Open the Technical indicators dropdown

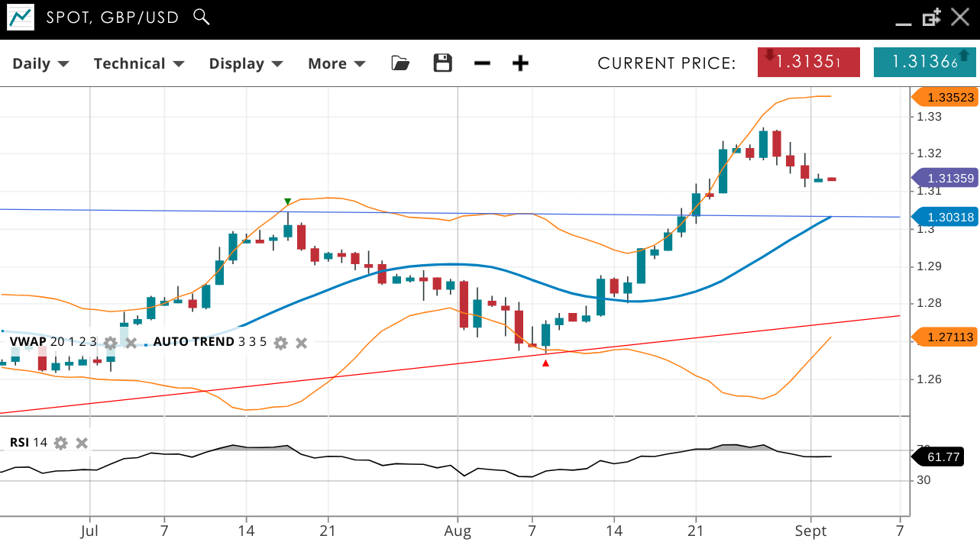pos(139,63)
